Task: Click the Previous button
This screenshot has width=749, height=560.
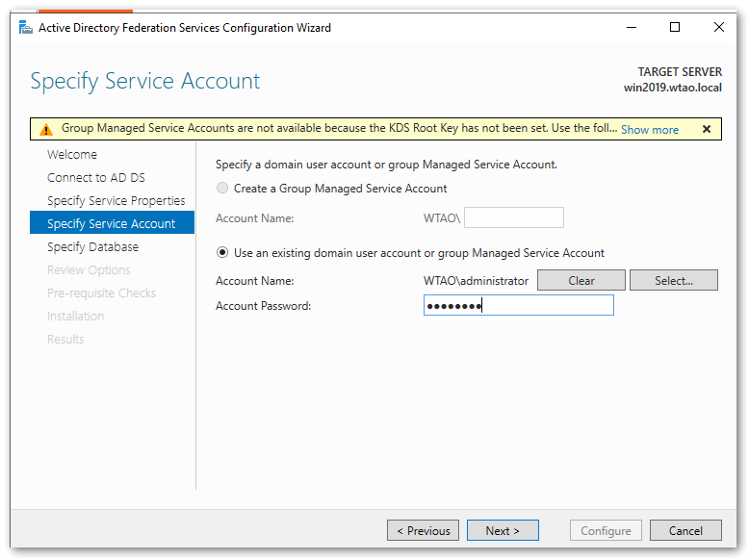Action: [423, 530]
